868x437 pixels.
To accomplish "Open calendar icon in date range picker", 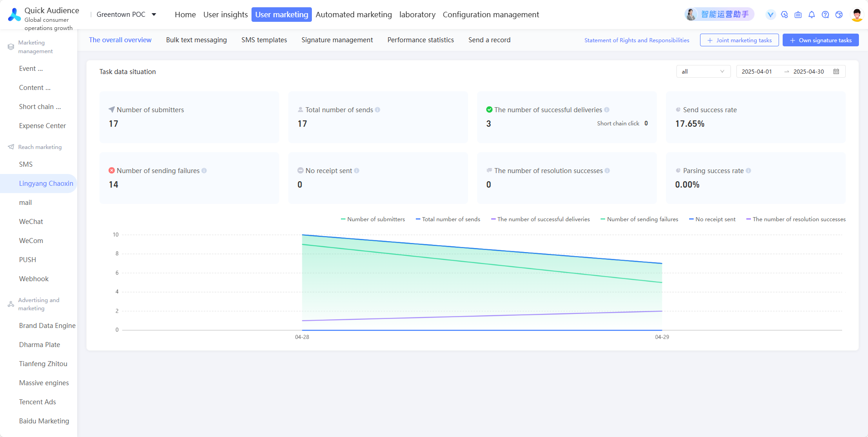I will 836,71.
